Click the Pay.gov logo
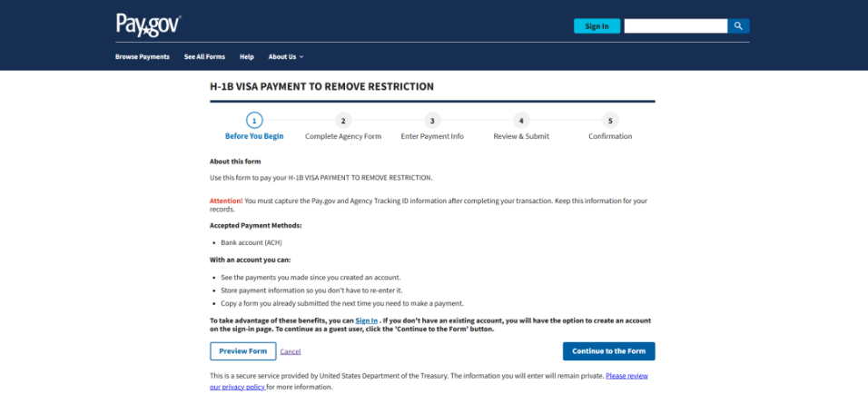Viewport: 868px width, 404px height. (148, 25)
